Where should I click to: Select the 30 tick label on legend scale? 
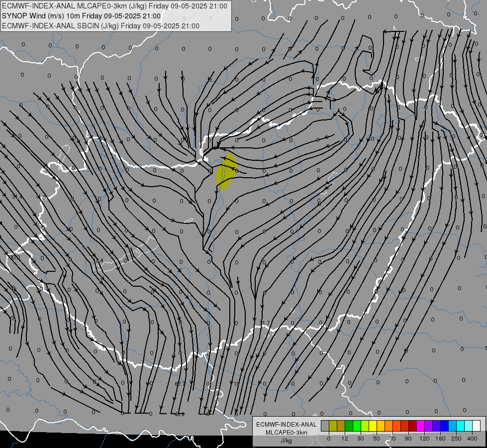click(x=361, y=439)
